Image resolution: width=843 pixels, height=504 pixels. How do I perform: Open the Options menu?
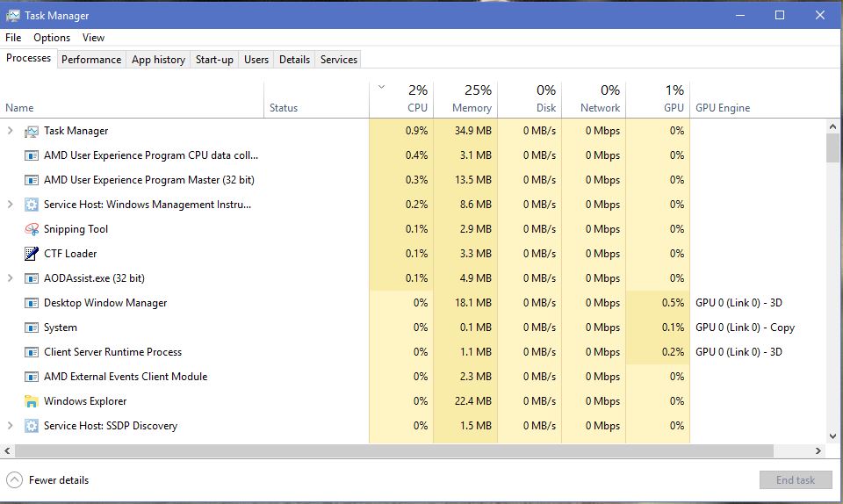52,38
